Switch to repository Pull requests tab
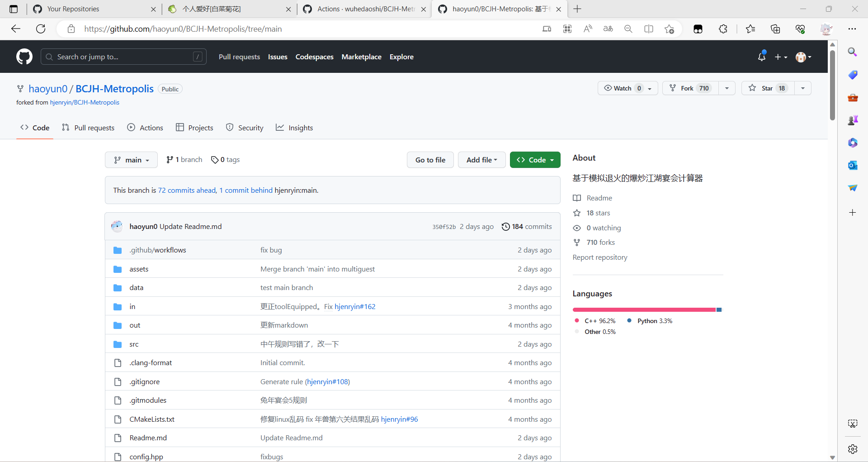 coord(88,128)
